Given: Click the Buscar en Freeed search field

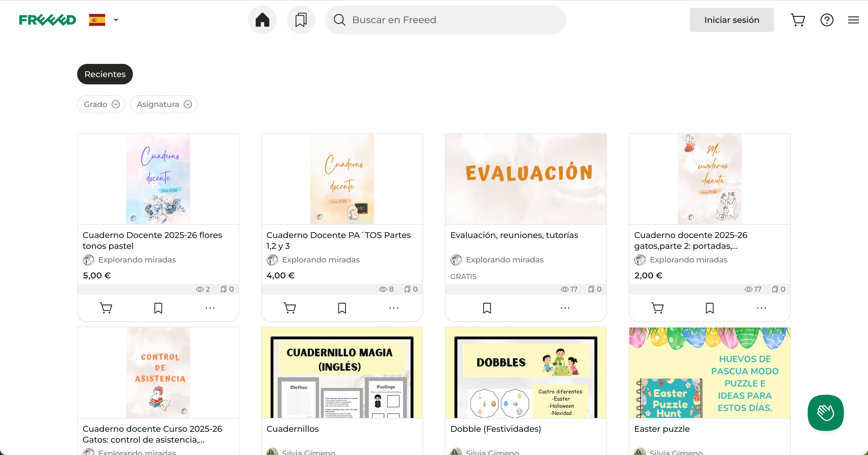Looking at the screenshot, I should (445, 20).
